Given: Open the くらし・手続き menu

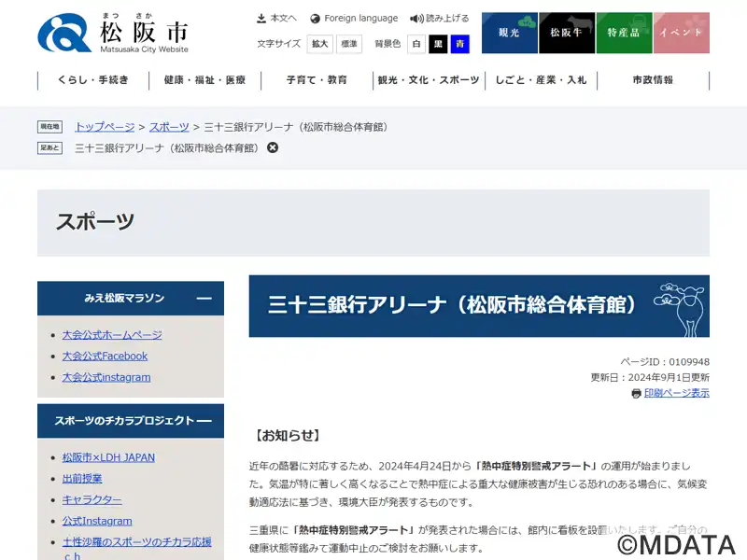Looking at the screenshot, I should 93,80.
